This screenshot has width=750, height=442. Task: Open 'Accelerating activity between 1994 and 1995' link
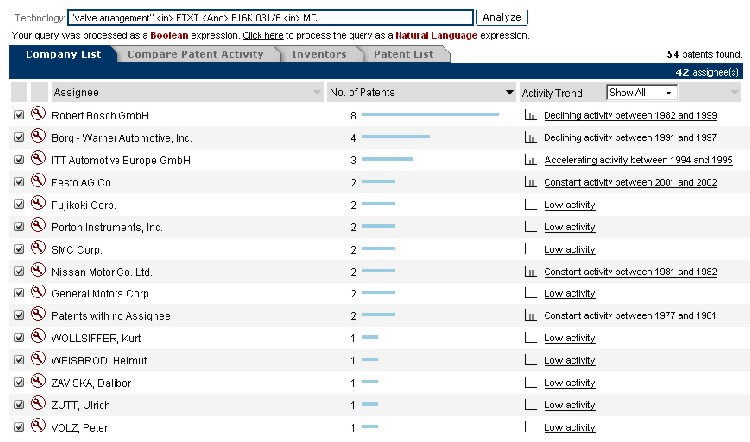[x=639, y=160]
